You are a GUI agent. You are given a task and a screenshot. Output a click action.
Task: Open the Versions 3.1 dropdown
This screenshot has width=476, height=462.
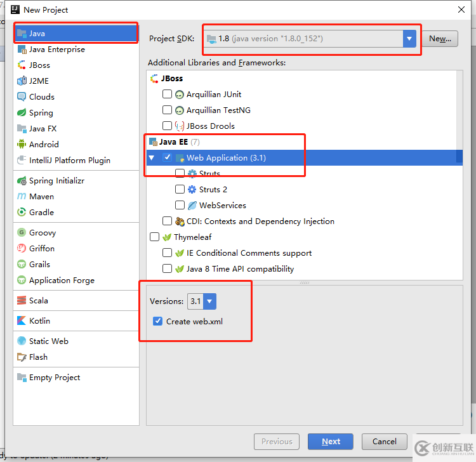(209, 301)
